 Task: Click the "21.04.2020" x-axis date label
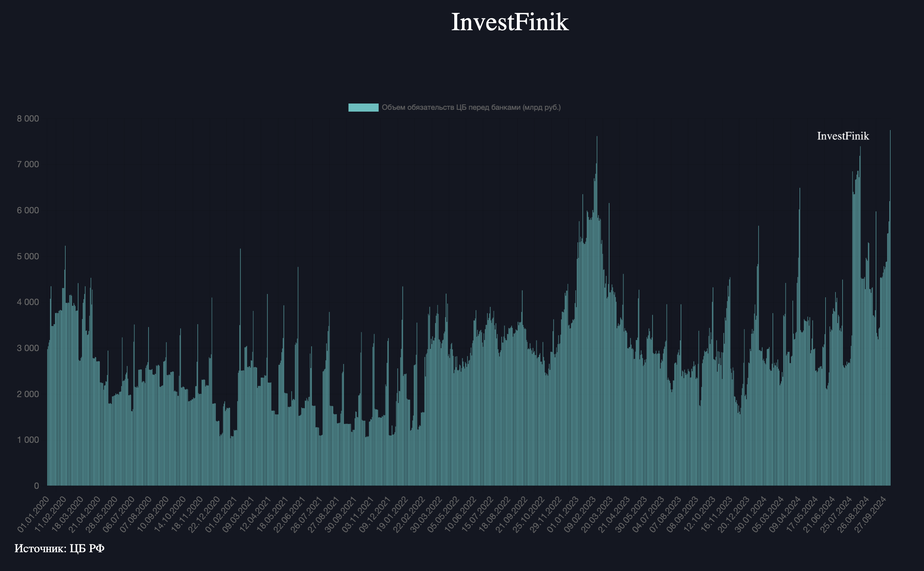point(85,514)
